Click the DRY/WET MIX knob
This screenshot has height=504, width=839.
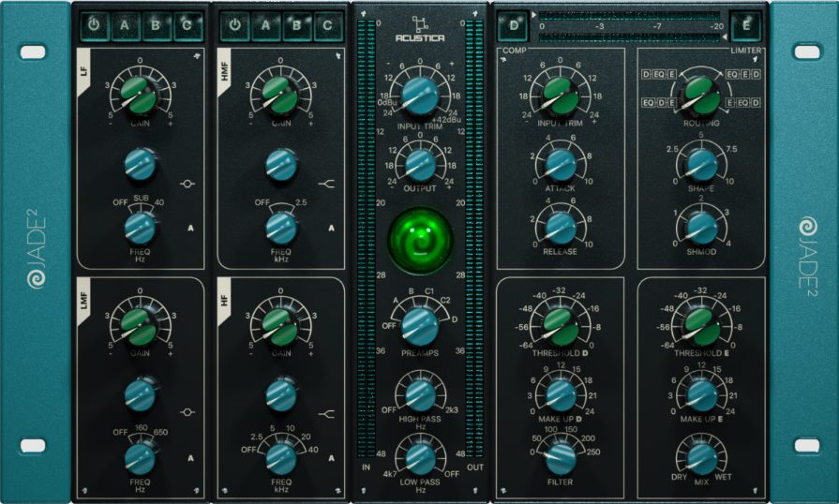pos(701,459)
